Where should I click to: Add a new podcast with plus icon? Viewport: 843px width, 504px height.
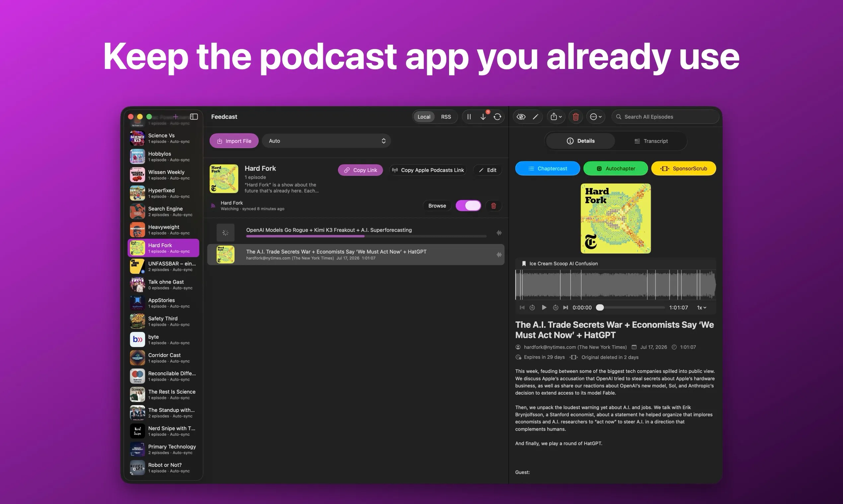tap(175, 116)
